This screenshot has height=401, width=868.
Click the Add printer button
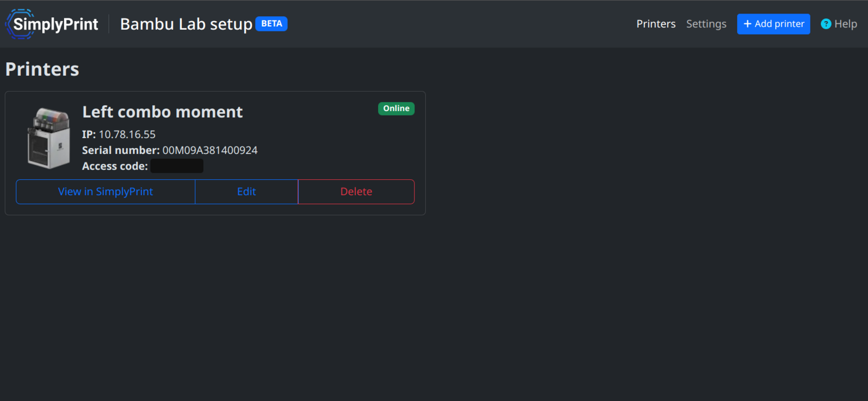pyautogui.click(x=773, y=24)
